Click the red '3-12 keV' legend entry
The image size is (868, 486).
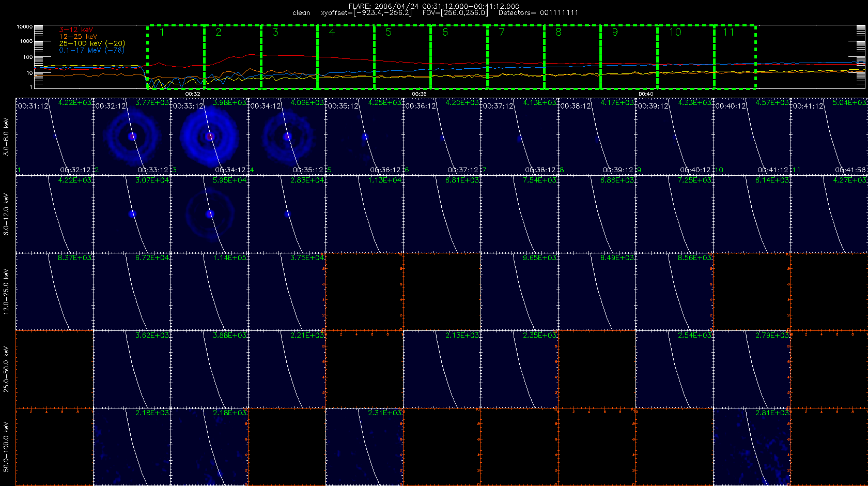point(76,30)
